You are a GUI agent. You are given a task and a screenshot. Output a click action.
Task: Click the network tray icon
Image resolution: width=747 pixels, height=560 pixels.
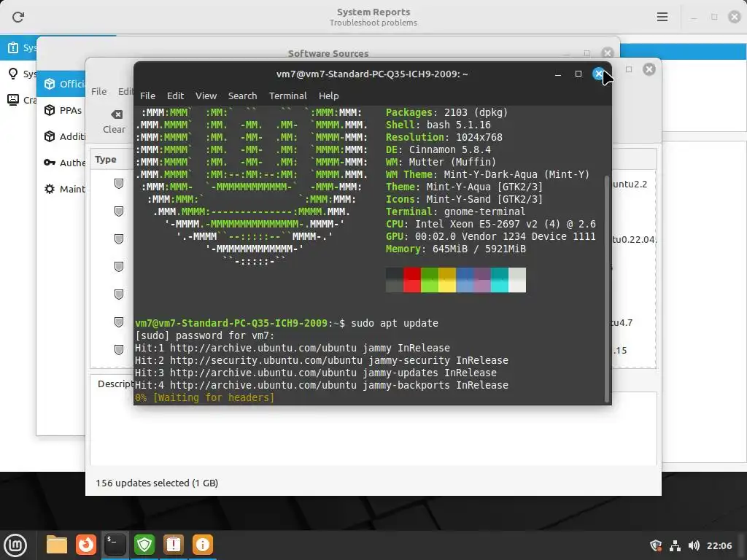coord(675,545)
